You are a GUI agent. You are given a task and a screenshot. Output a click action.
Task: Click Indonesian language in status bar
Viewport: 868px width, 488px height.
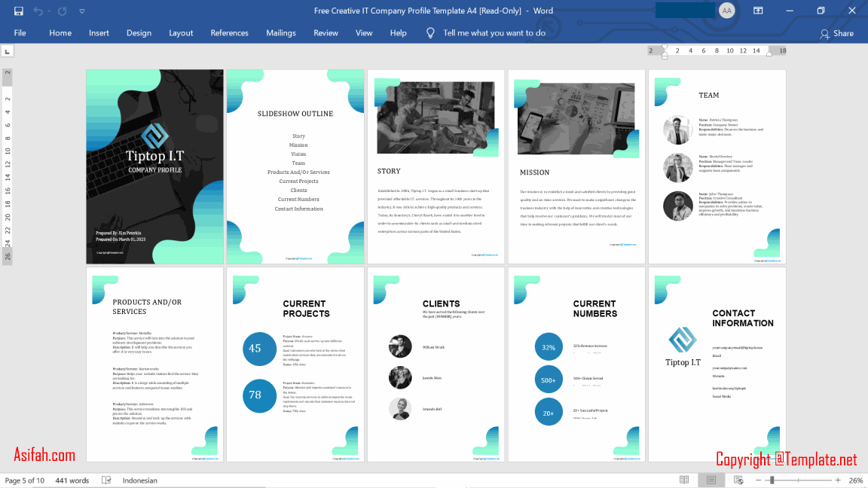tap(139, 480)
